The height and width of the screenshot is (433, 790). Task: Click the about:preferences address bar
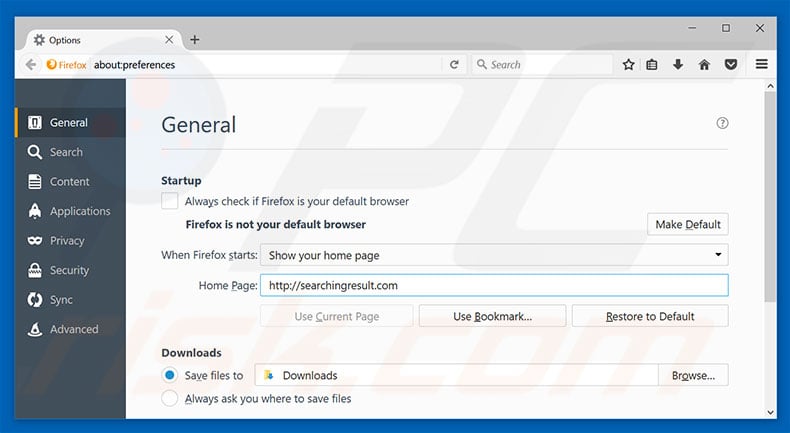[266, 65]
